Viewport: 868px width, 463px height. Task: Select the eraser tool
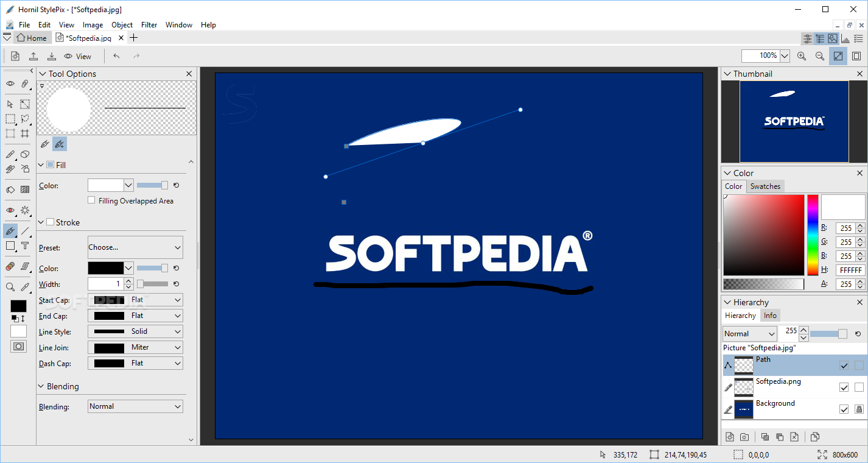[25, 154]
